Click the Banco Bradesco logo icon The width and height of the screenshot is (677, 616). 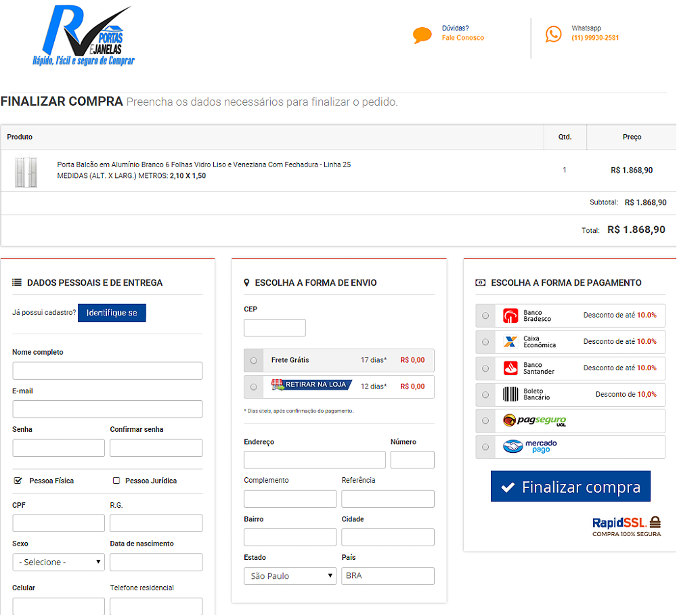tap(510, 315)
